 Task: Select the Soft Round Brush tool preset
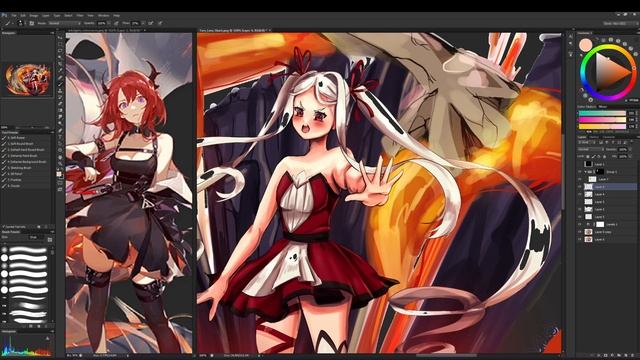pos(23,144)
